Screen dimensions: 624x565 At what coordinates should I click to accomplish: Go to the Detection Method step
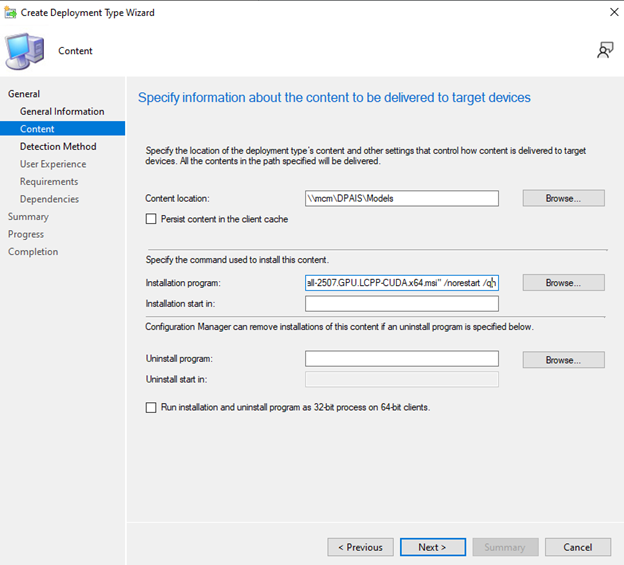coord(58,146)
